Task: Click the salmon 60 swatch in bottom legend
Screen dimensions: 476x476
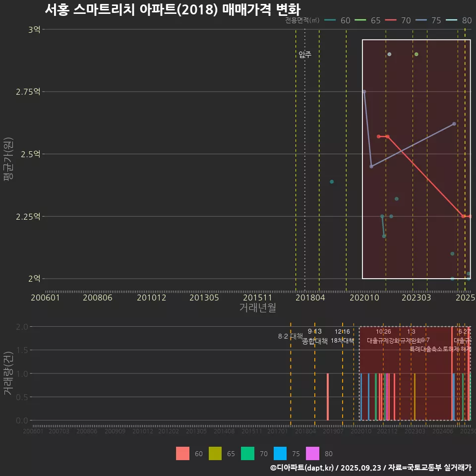Action: [x=182, y=454]
